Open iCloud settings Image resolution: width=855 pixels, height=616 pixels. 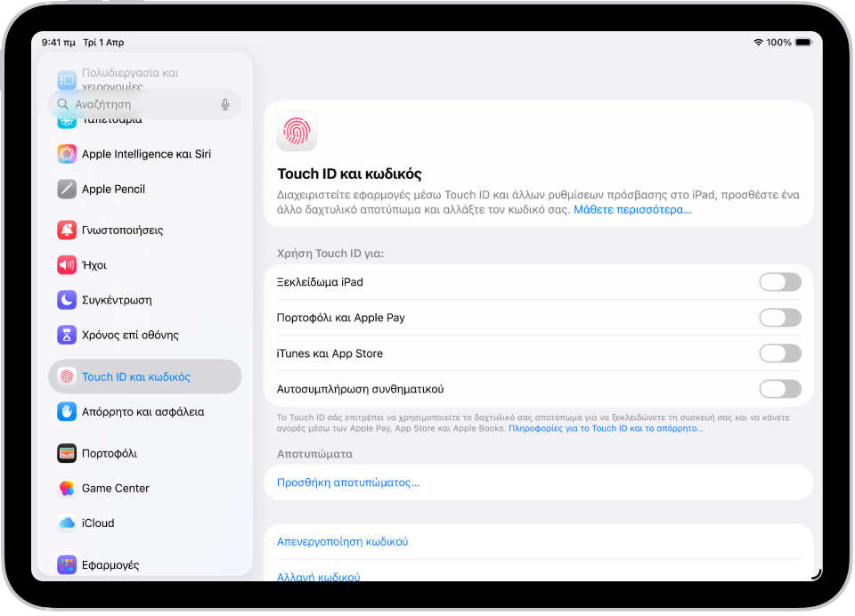(x=145, y=523)
